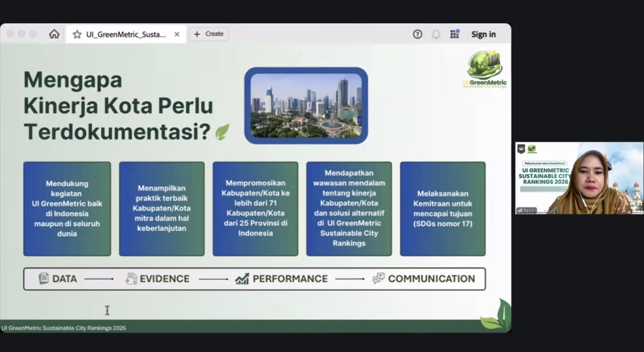Open the Help question mark icon

pos(418,35)
